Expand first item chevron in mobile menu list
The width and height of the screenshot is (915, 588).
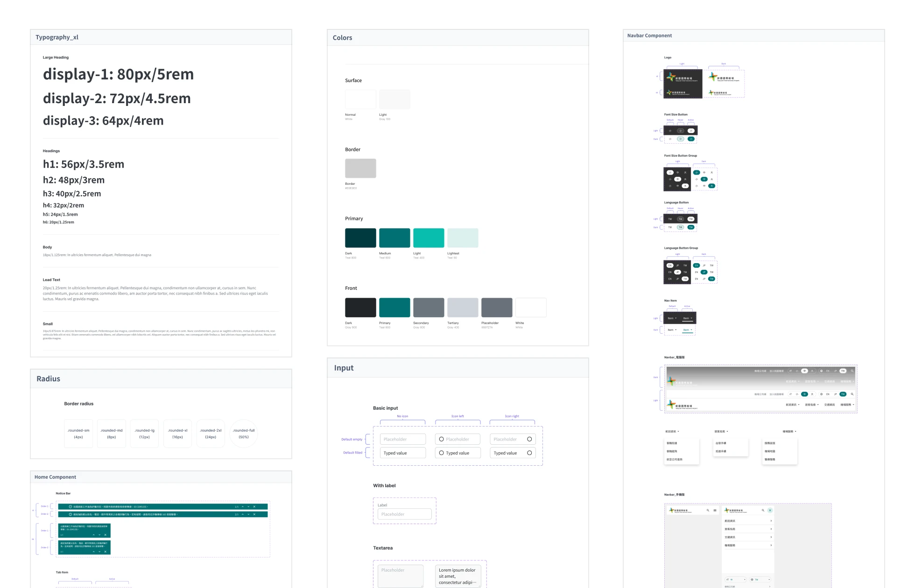(x=771, y=521)
